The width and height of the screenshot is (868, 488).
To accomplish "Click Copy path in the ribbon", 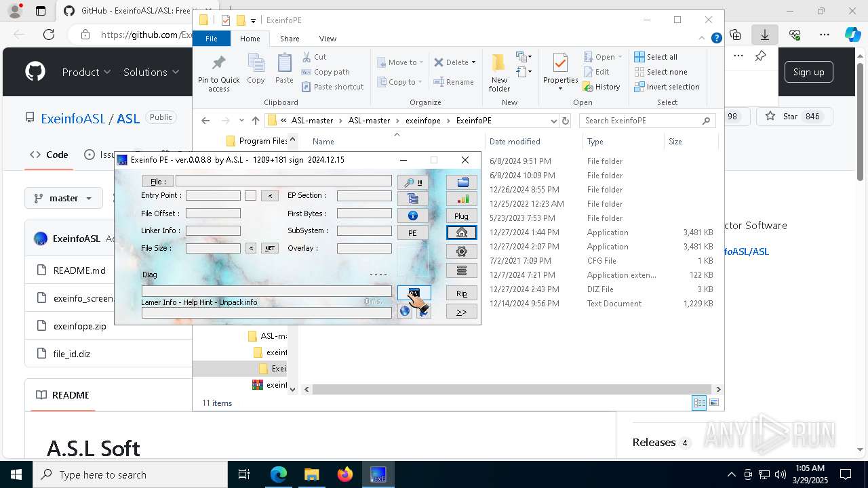I will 325,72.
